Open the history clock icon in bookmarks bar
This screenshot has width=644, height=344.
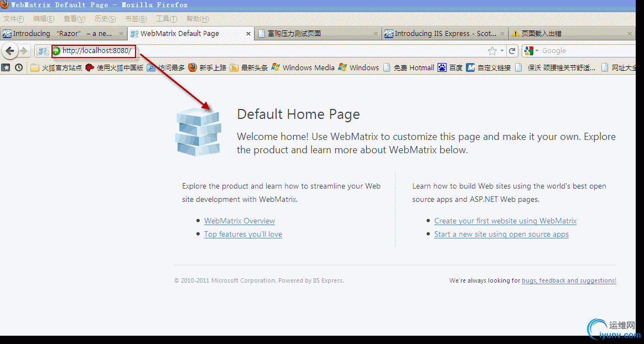19,67
